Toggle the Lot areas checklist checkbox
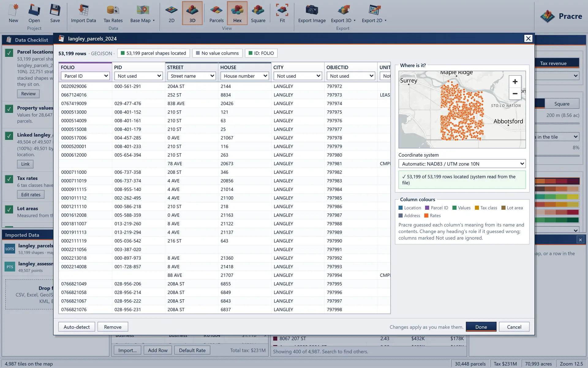 (9, 209)
